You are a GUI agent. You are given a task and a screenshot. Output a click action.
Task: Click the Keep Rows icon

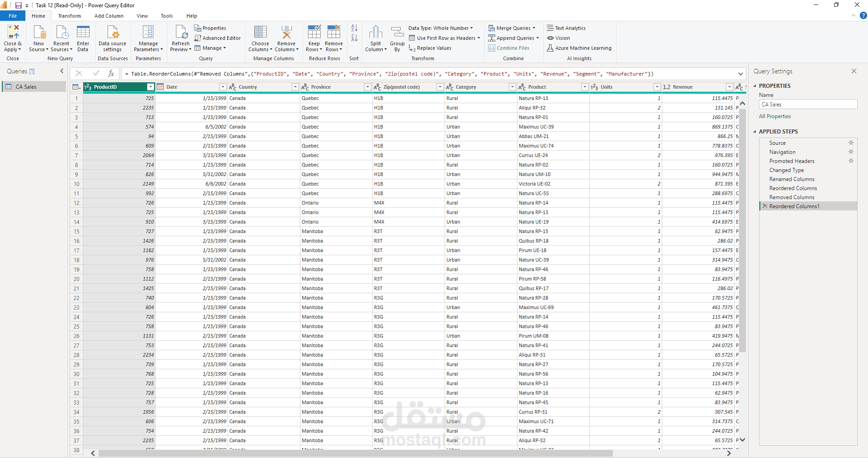click(314, 32)
